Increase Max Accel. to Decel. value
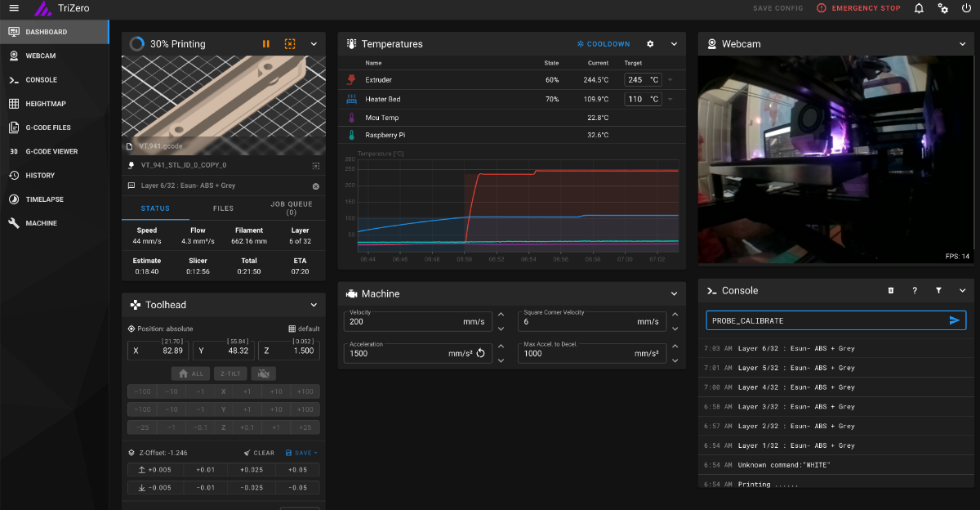 pyautogui.click(x=675, y=345)
